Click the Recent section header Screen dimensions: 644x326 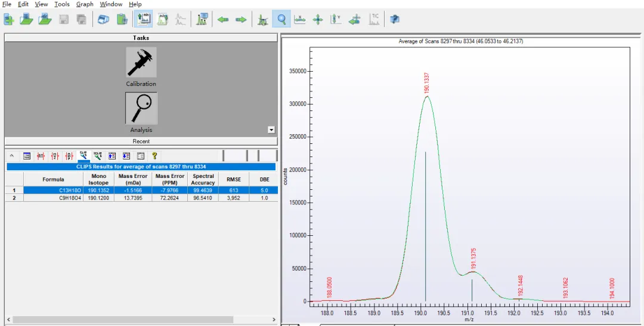[x=141, y=142]
